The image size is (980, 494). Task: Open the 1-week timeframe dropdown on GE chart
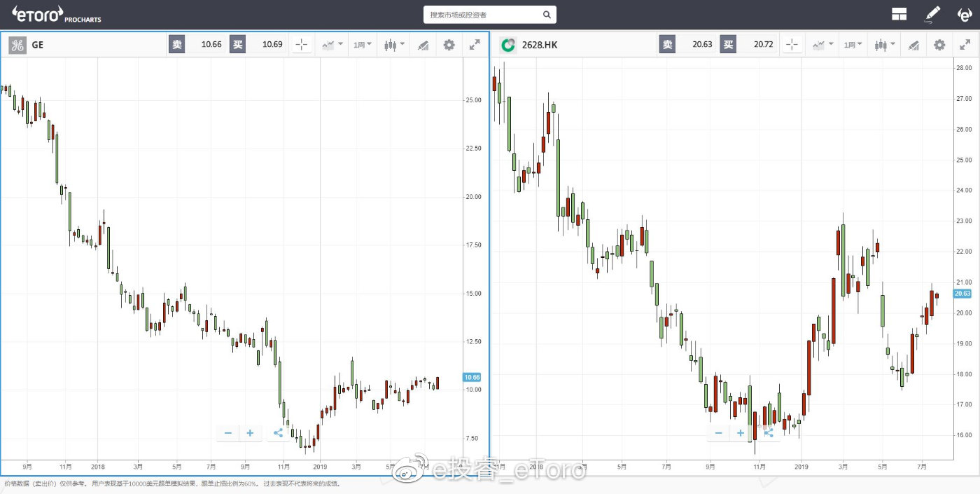coord(363,45)
